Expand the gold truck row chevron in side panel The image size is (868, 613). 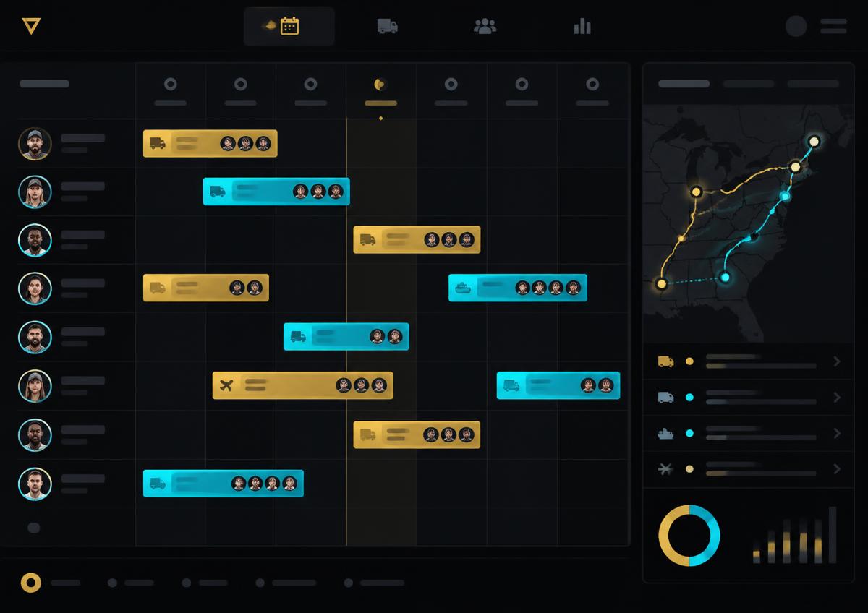[837, 361]
